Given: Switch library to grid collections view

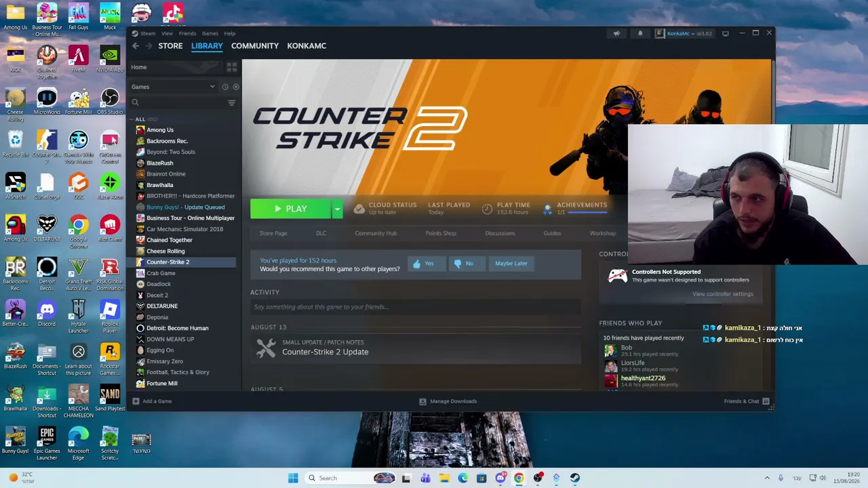Looking at the screenshot, I should tap(231, 67).
